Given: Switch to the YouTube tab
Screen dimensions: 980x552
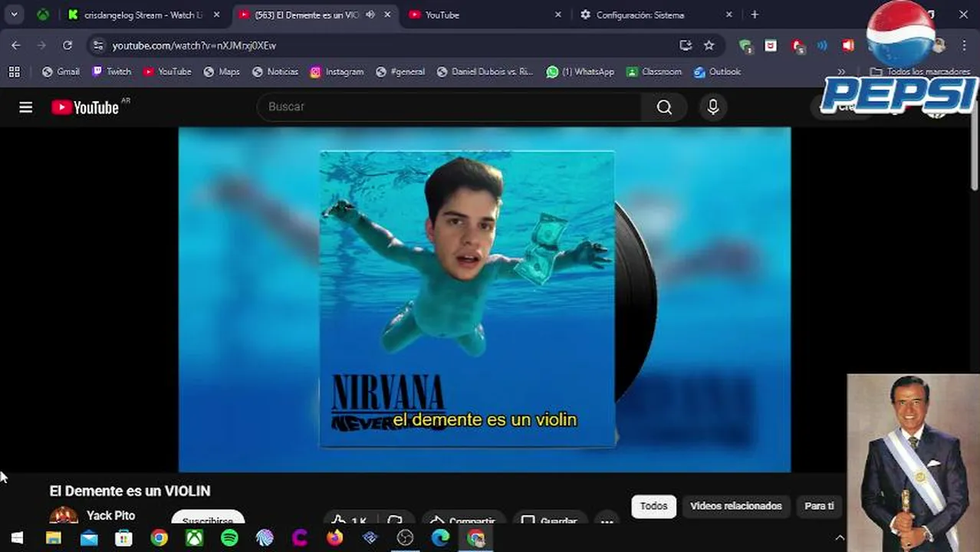Looking at the screenshot, I should click(485, 15).
